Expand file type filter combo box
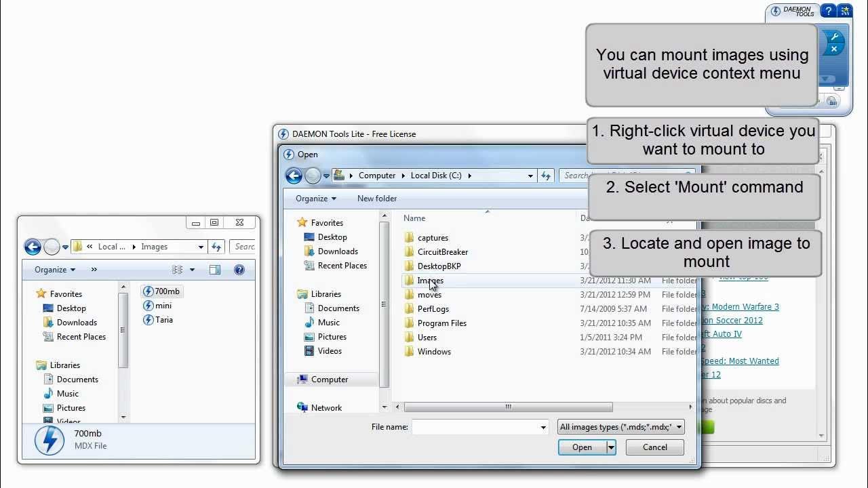The width and height of the screenshot is (868, 488). 620,427
